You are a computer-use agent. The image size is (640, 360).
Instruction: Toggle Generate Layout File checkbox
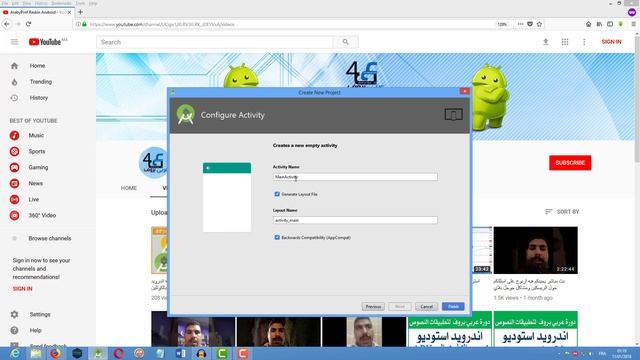click(277, 194)
